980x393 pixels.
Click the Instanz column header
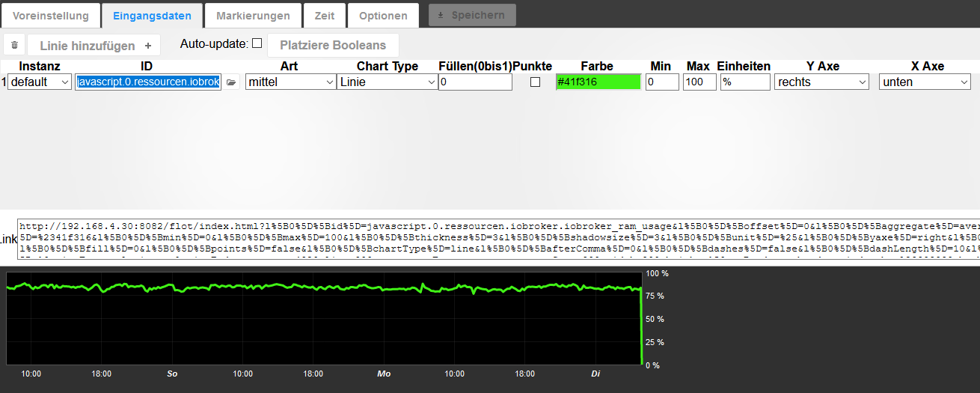click(x=40, y=67)
